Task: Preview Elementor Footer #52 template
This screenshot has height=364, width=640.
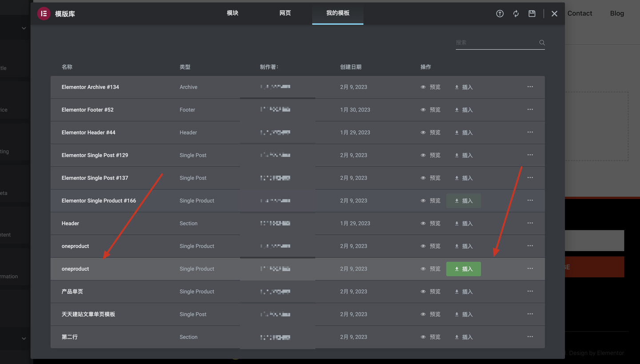Action: pos(431,110)
